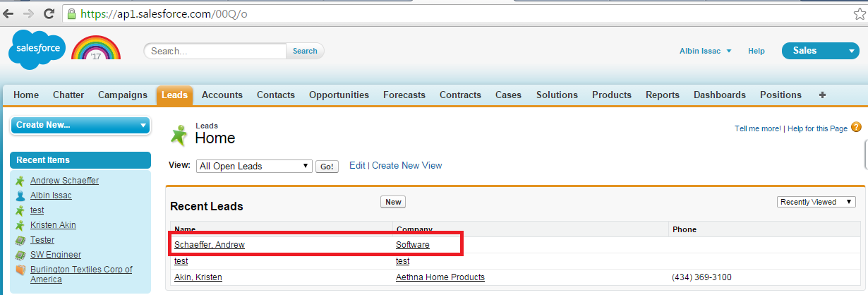Click the icon beside SW Engineer item

[20, 255]
